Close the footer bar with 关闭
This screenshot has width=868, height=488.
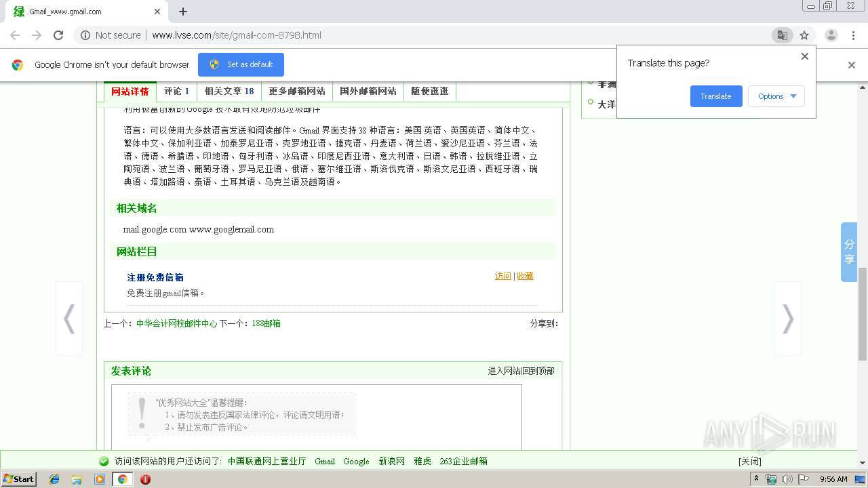pyautogui.click(x=750, y=461)
